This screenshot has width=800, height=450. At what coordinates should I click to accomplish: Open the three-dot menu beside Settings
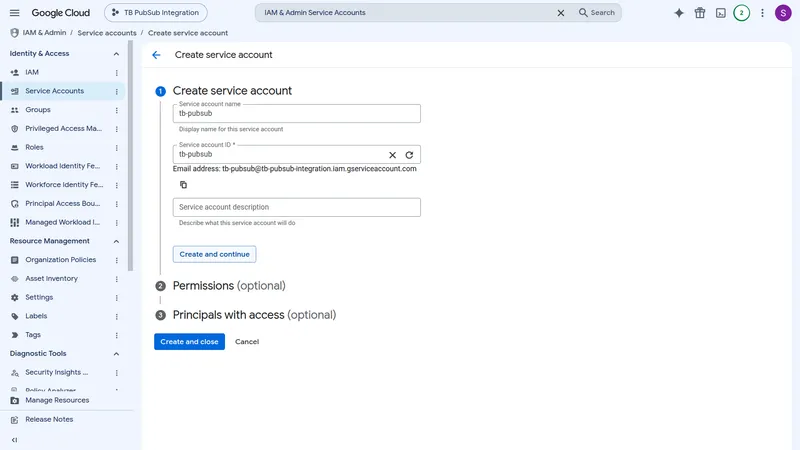point(116,297)
